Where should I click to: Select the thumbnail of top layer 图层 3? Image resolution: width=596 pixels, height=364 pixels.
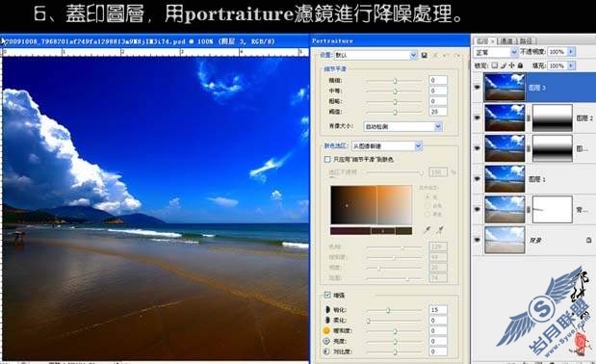tap(505, 88)
